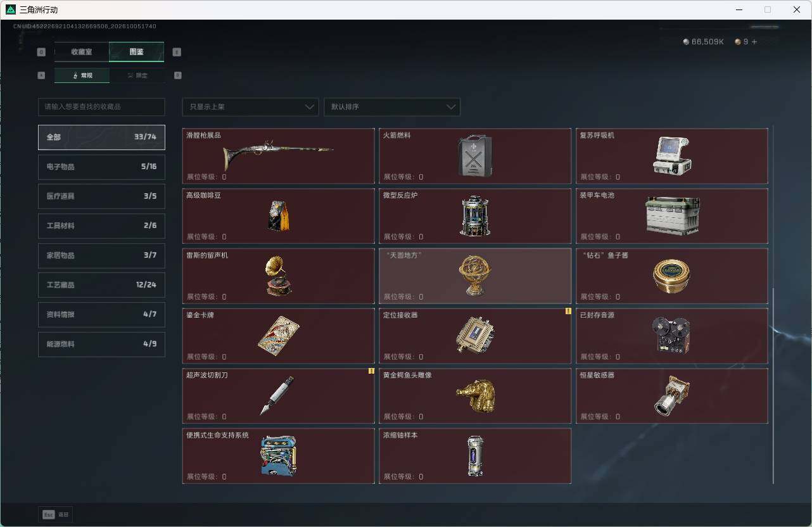Click the yellow badge on 定位接收器 card
812x527 pixels.
coord(568,311)
